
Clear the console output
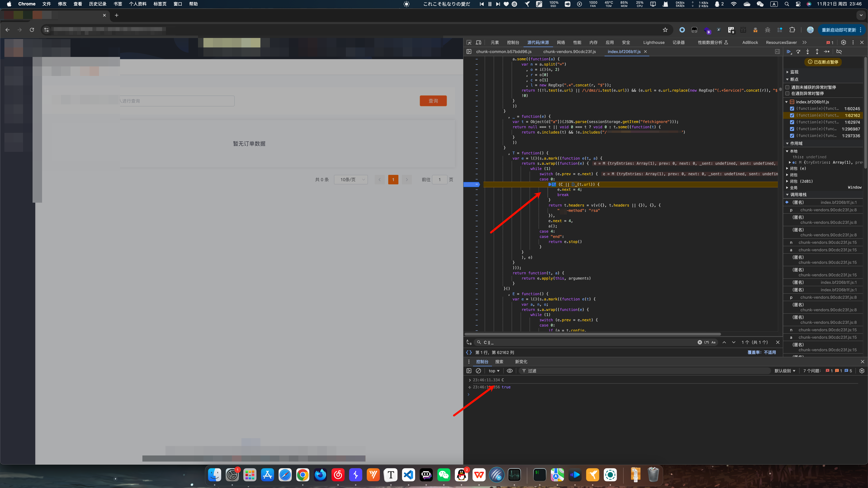coord(478,371)
